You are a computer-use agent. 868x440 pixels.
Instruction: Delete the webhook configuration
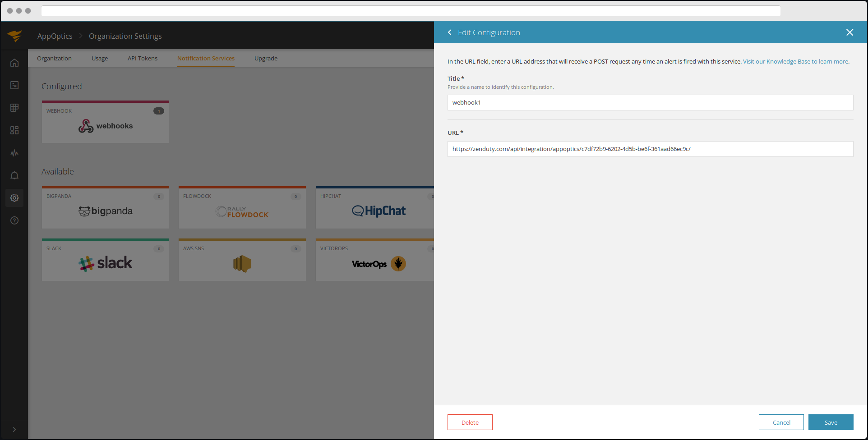click(x=470, y=422)
